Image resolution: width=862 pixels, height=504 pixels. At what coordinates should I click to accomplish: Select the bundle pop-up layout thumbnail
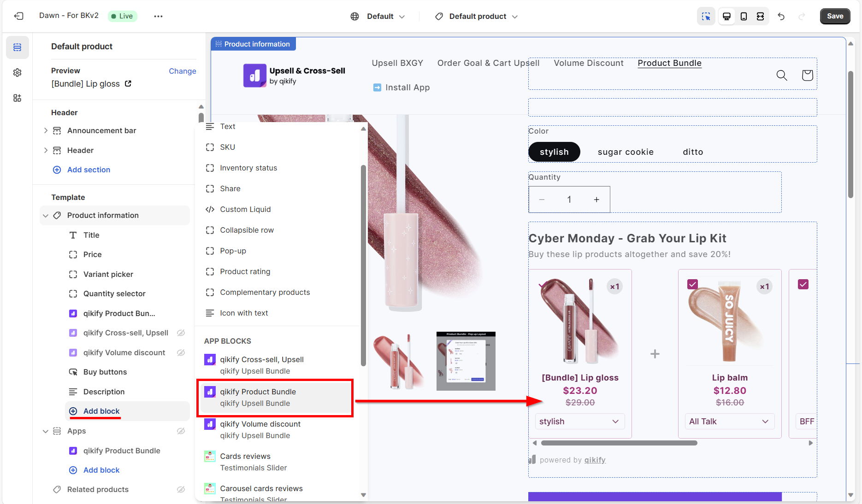[466, 361]
